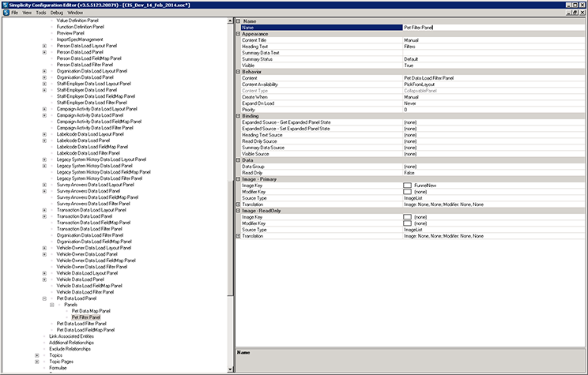Image resolution: width=588 pixels, height=375 pixels.
Task: Select Vehicle Data Load Filter Panel item
Action: click(85, 292)
